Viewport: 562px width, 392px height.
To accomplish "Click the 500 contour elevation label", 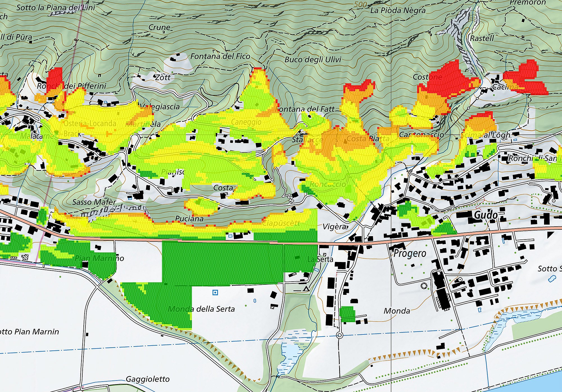I will pos(361,4).
